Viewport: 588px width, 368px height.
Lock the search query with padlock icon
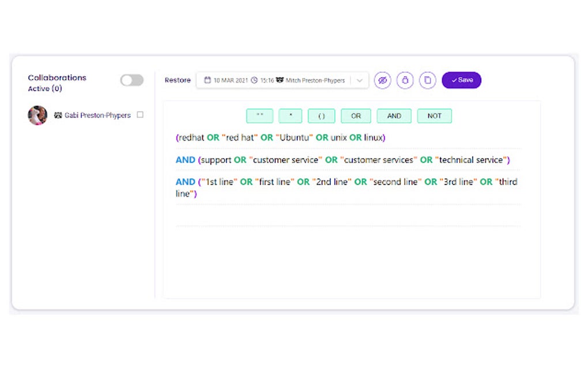click(405, 80)
